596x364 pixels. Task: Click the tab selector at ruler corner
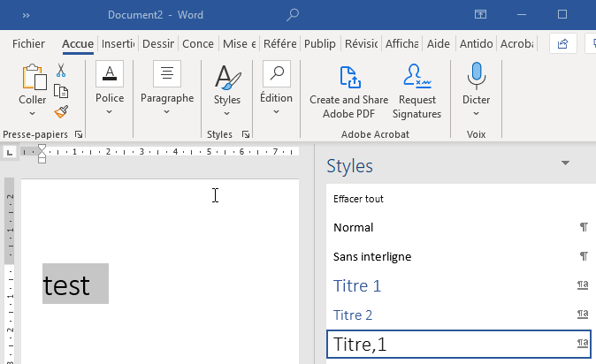10,153
